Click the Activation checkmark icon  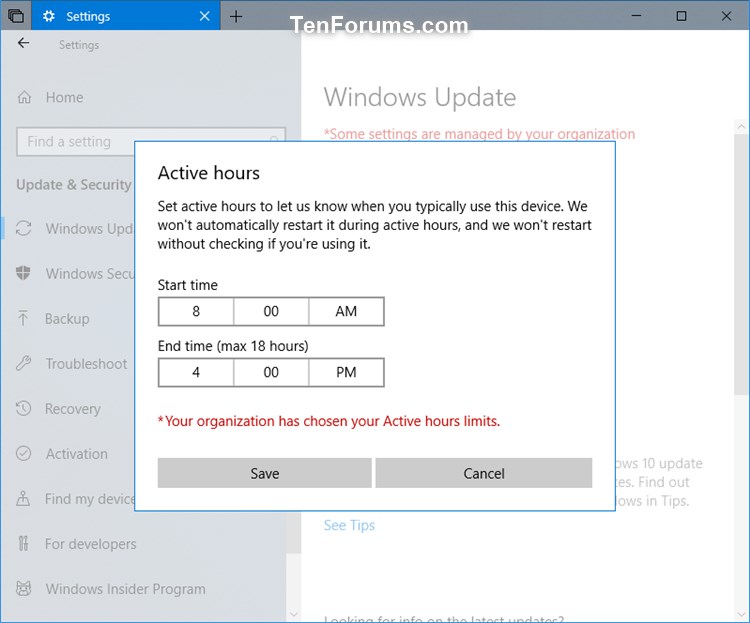[23, 453]
